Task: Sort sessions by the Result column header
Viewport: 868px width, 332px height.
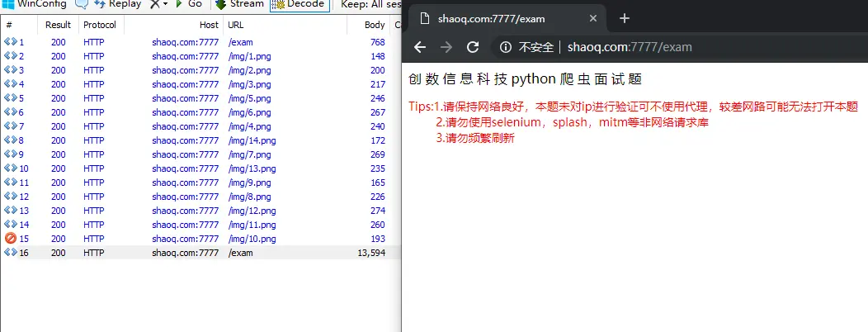Action: point(58,25)
